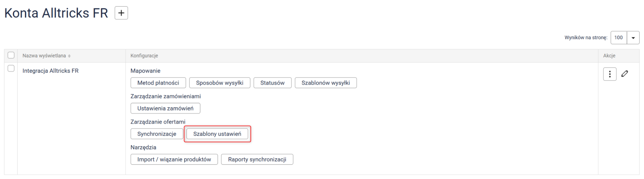View Raporty synchronizacji
Screen dimensions: 644x179
[257, 159]
